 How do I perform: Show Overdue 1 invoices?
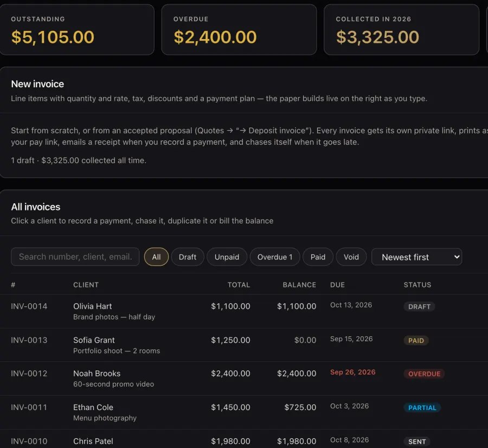point(275,257)
